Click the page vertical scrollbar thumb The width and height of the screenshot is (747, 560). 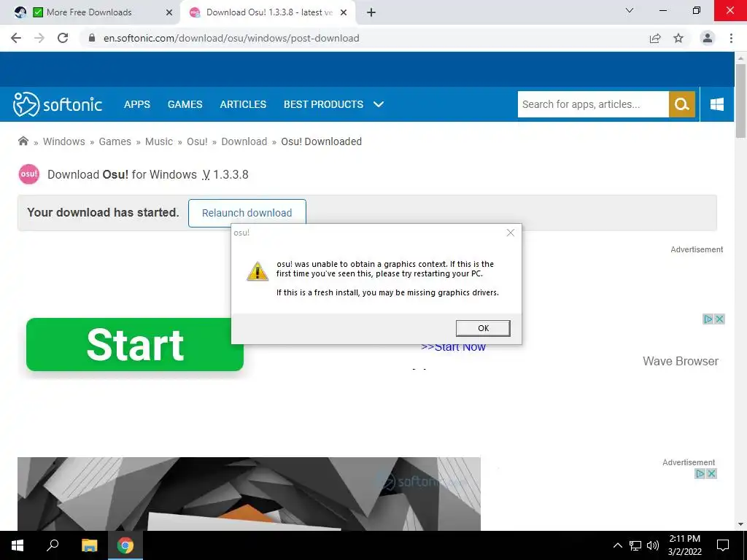[x=740, y=101]
